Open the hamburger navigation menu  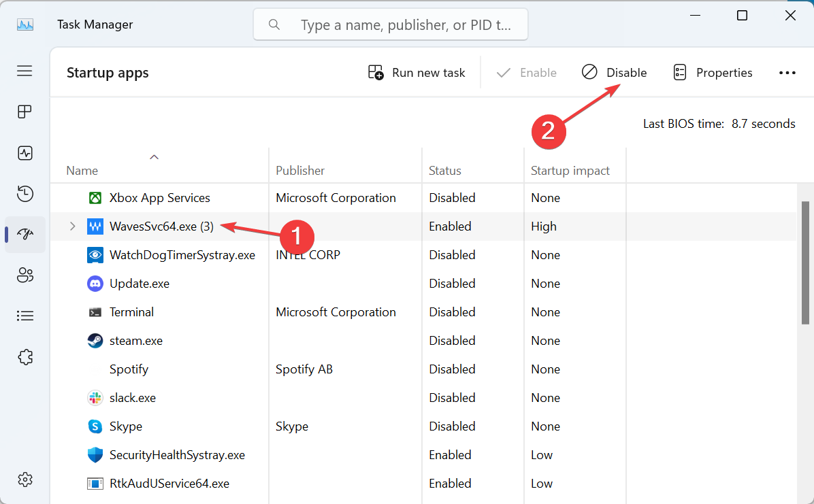click(25, 71)
